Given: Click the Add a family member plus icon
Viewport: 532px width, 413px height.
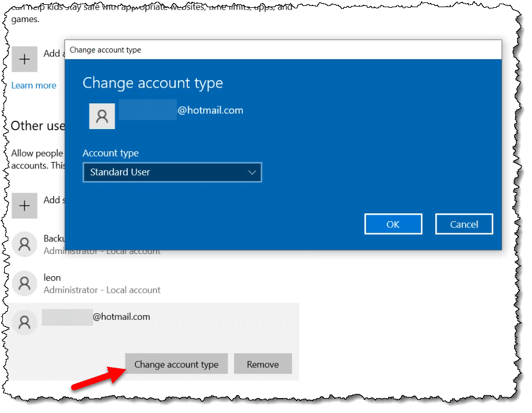Looking at the screenshot, I should click(24, 59).
